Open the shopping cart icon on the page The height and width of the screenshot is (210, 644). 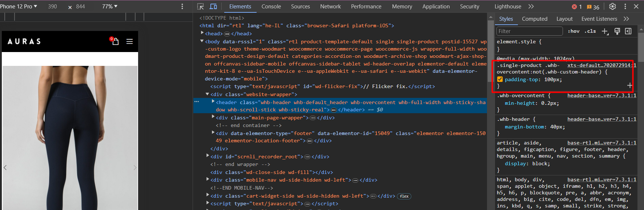pos(115,41)
